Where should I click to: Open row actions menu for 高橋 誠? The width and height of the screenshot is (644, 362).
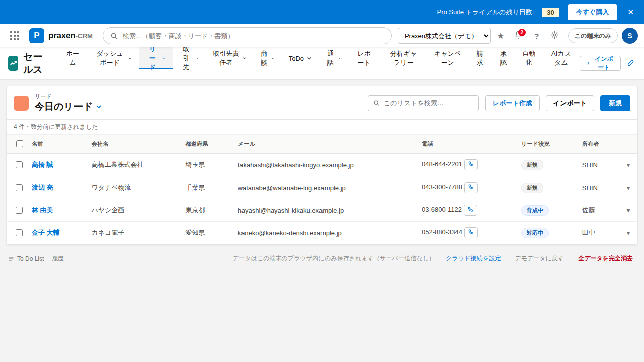coord(628,165)
